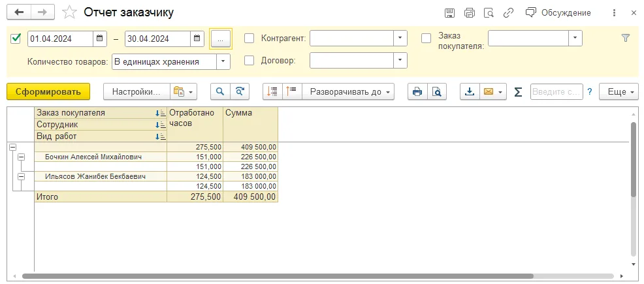644x284 pixels.
Task: Click the filter funnel icon
Action: tap(626, 38)
